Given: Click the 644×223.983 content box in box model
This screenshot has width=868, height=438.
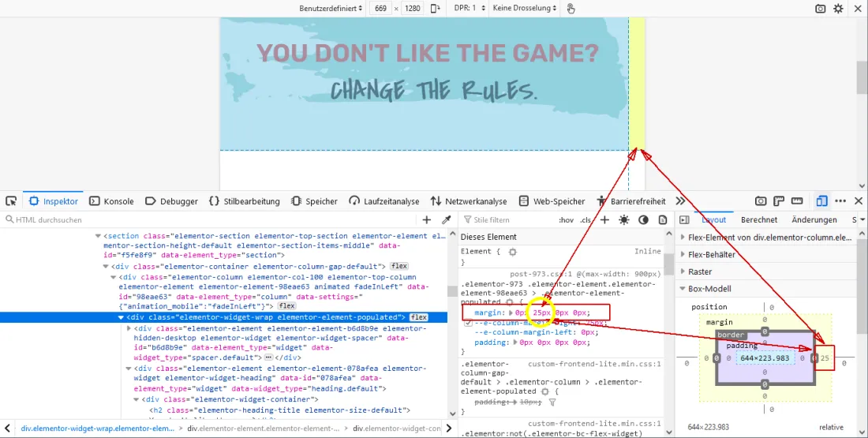Looking at the screenshot, I should (765, 358).
